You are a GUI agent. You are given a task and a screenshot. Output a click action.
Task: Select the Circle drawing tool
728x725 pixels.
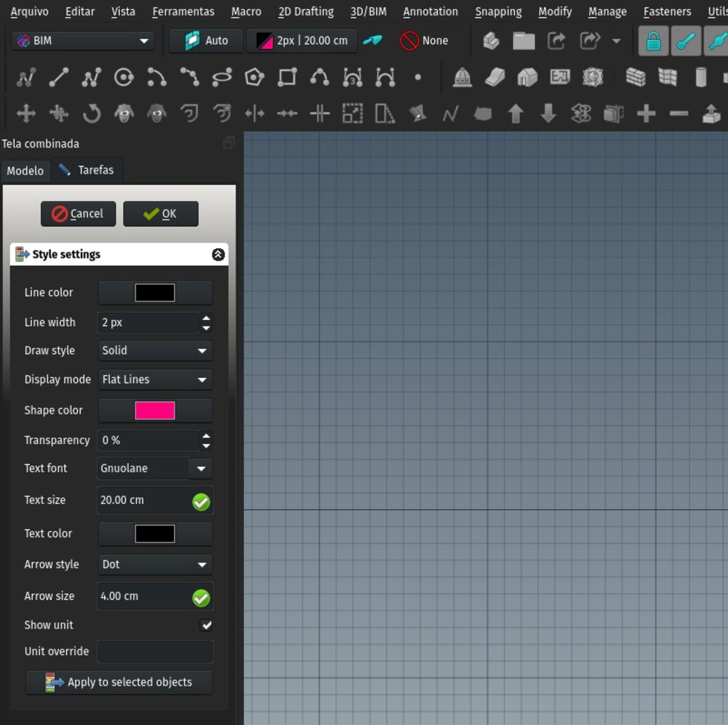(124, 77)
